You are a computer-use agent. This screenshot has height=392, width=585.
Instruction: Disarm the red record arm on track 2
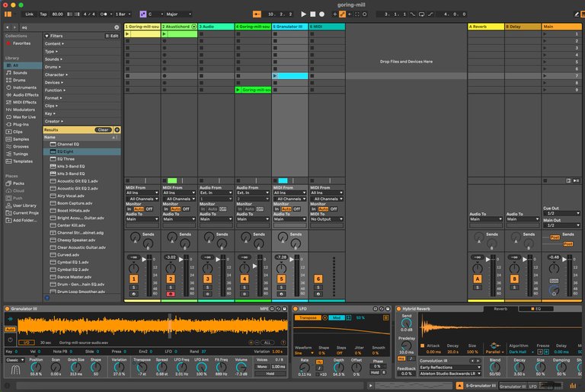coord(171,294)
